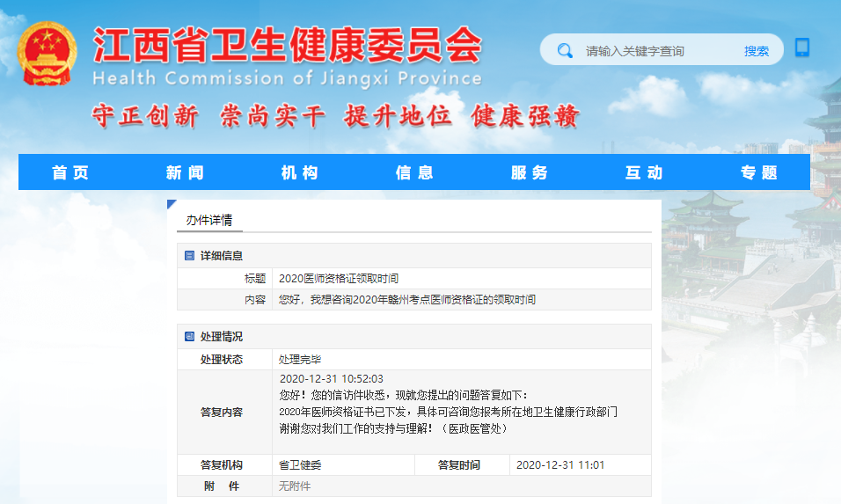The image size is (841, 504).
Task: Click the national emblem logo
Action: click(x=48, y=55)
